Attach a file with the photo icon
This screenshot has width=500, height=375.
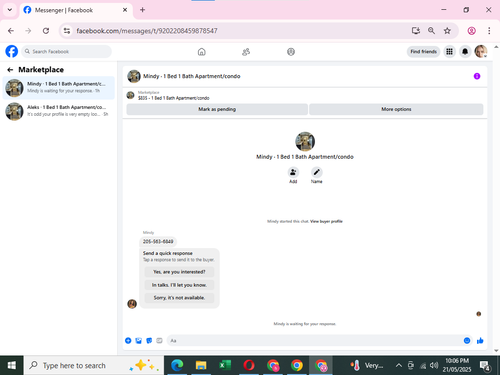[139, 340]
